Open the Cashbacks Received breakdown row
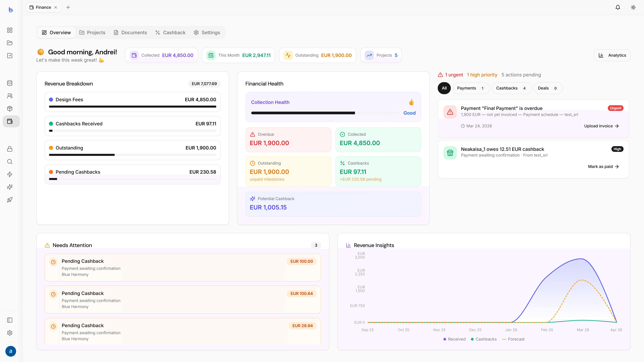This screenshot has height=362, width=644. tap(132, 126)
